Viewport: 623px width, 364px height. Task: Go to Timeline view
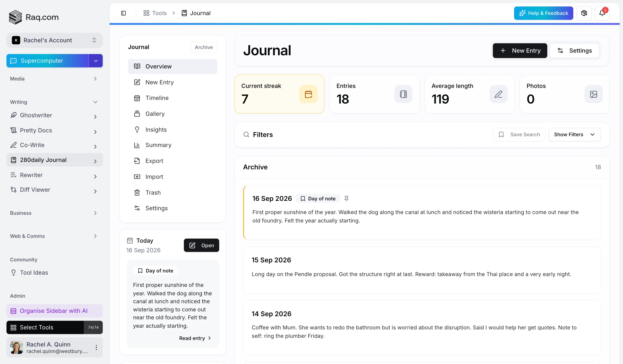click(x=173, y=98)
